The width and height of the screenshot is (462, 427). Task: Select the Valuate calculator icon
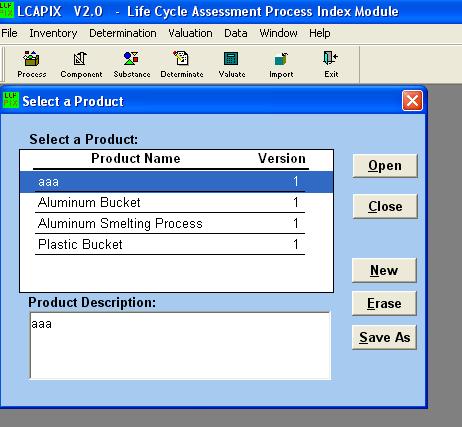point(231,59)
